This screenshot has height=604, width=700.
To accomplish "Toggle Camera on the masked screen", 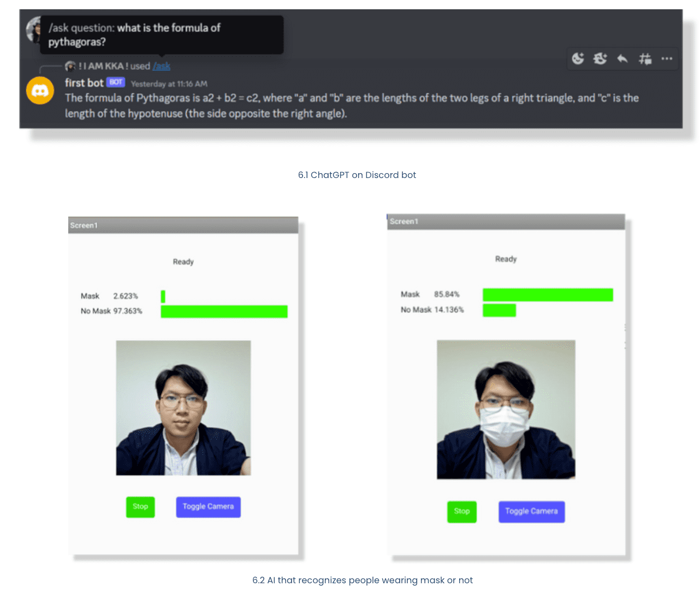I will tap(531, 512).
